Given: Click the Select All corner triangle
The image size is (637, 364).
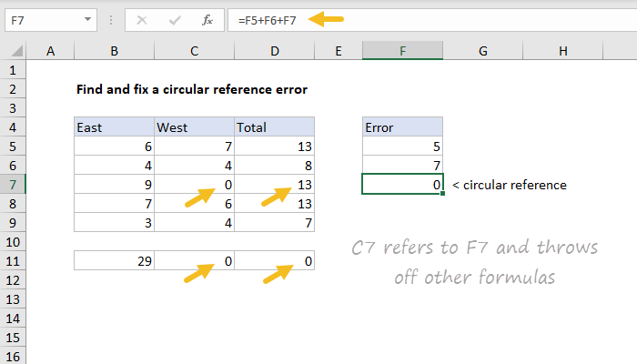Looking at the screenshot, I should [17, 51].
